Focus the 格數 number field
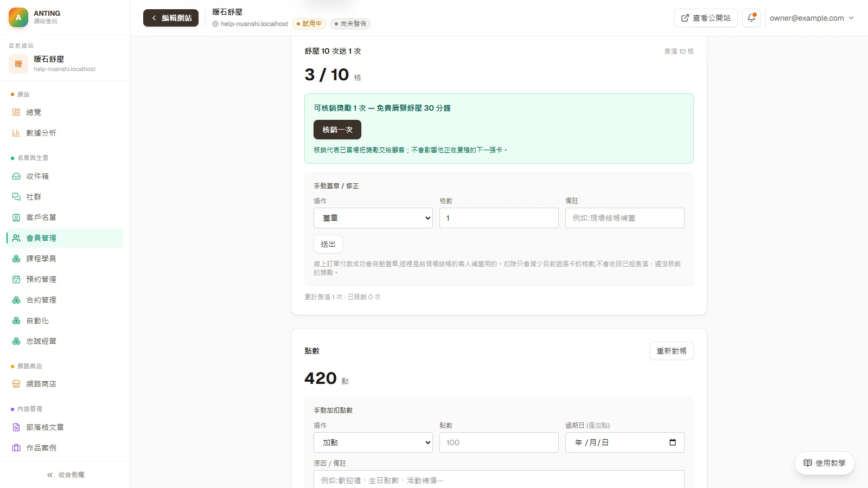Screen dimensions: 868x488 499,218
